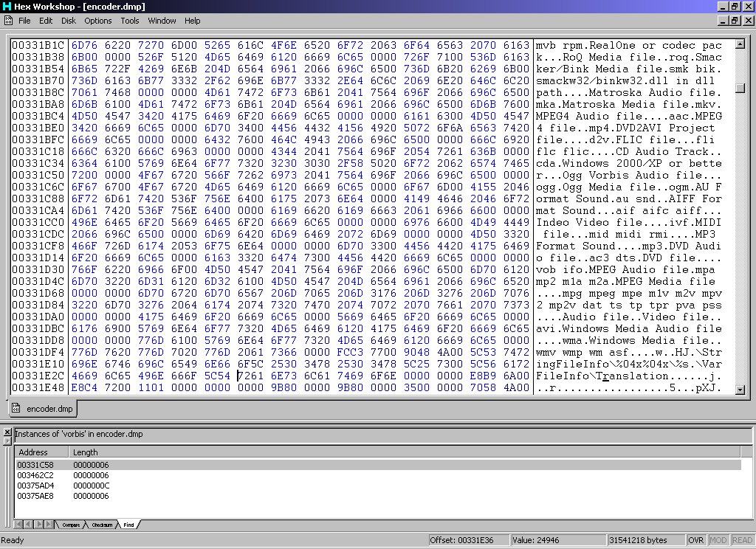Toggle the MOD status indicator
756x549 pixels.
718,540
